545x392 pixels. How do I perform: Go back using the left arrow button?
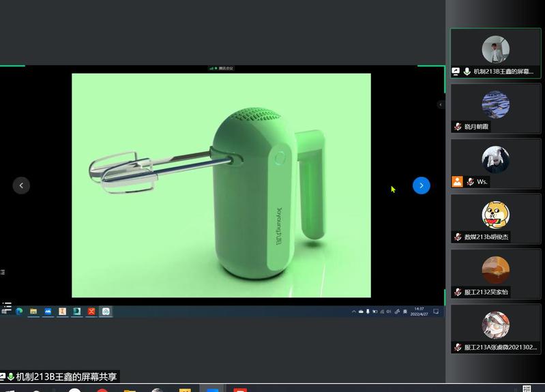(21, 185)
